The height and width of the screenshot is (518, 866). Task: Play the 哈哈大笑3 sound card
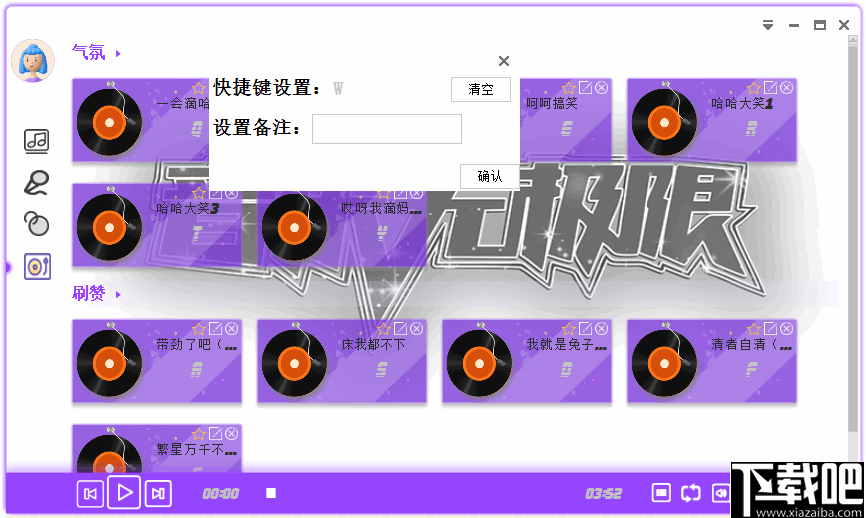[109, 227]
